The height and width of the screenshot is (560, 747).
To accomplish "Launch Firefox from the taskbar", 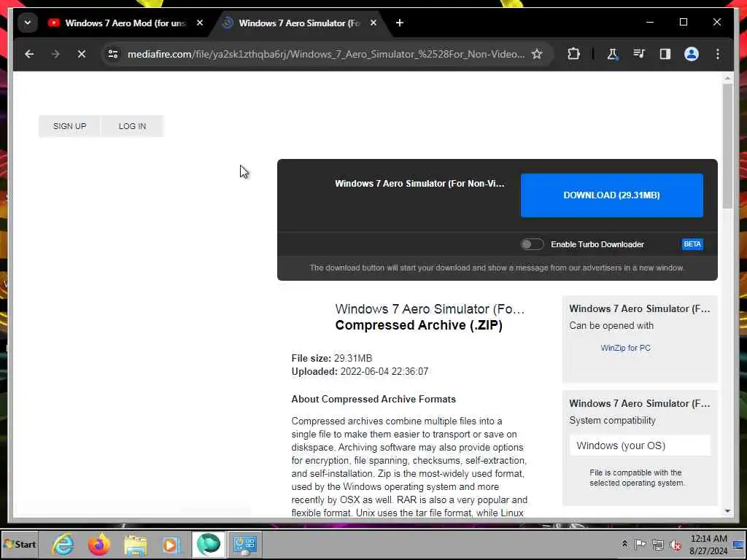I will click(99, 544).
